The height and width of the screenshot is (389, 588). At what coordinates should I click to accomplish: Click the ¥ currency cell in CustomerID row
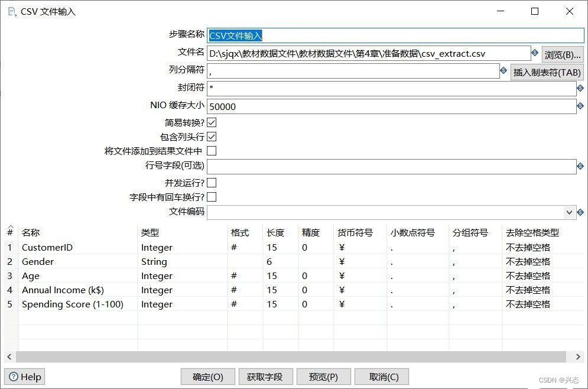(x=360, y=247)
